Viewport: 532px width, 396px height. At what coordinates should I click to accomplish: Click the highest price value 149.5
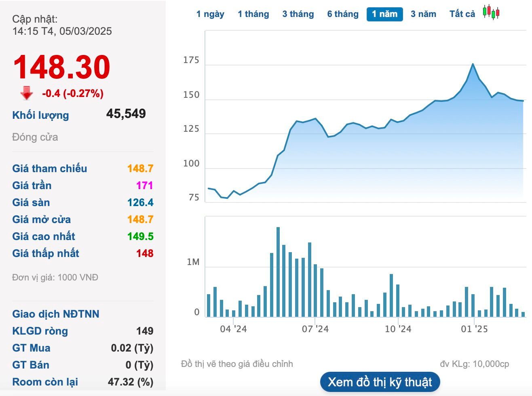pyautogui.click(x=140, y=236)
